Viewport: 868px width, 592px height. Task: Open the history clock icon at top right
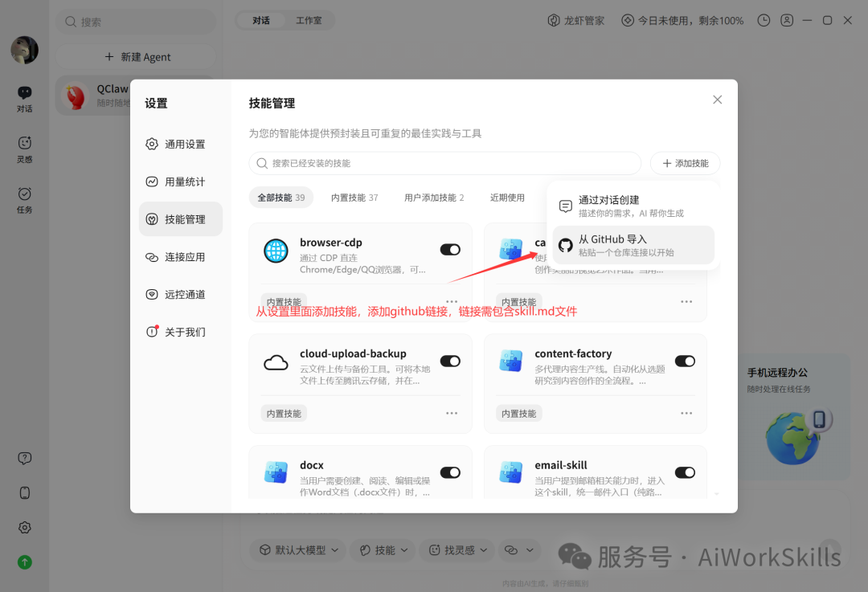point(764,20)
